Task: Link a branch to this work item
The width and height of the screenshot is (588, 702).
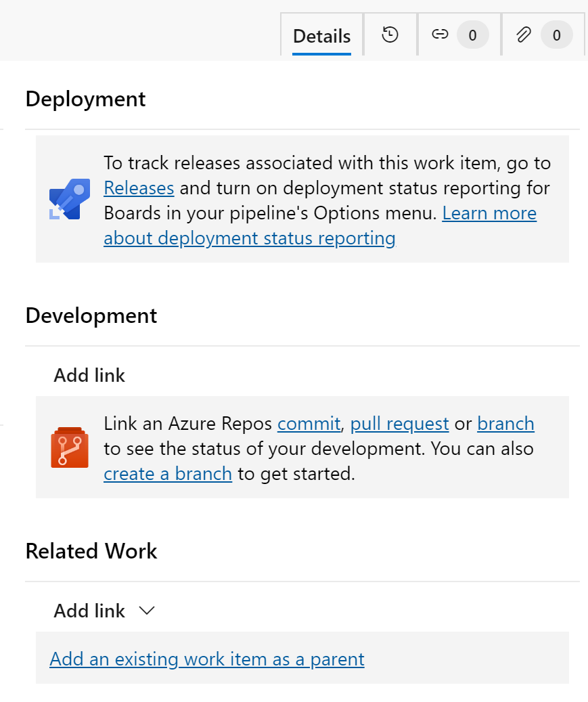Action: click(505, 423)
